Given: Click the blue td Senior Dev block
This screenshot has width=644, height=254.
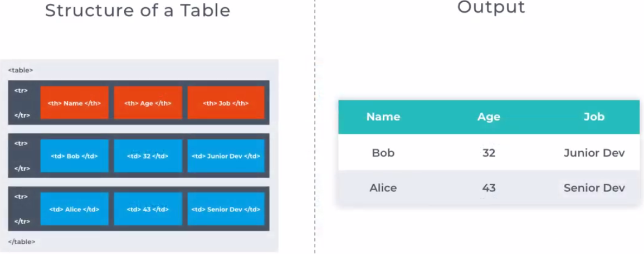Looking at the screenshot, I should 226,209.
